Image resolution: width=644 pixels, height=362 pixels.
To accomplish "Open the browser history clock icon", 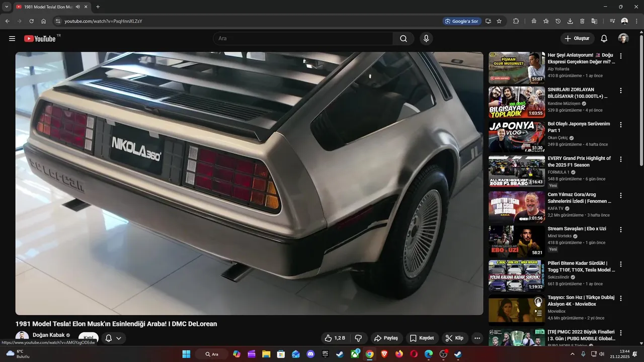I will [558, 21].
